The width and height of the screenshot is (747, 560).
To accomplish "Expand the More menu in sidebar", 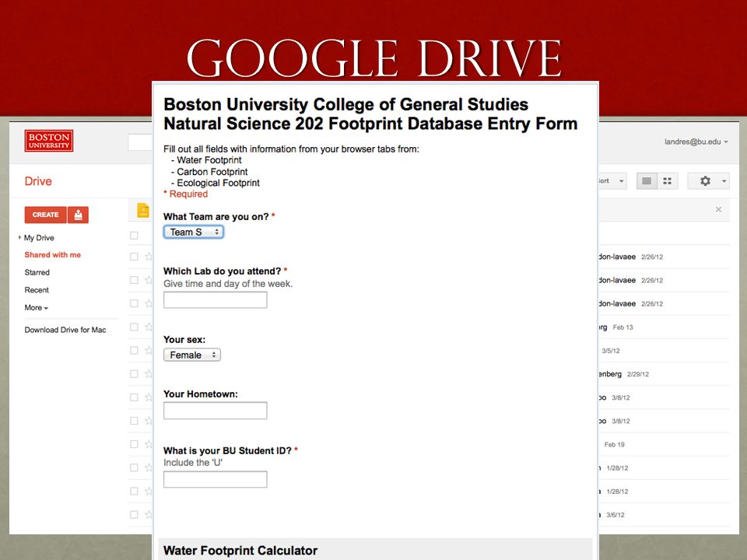I will (x=37, y=308).
